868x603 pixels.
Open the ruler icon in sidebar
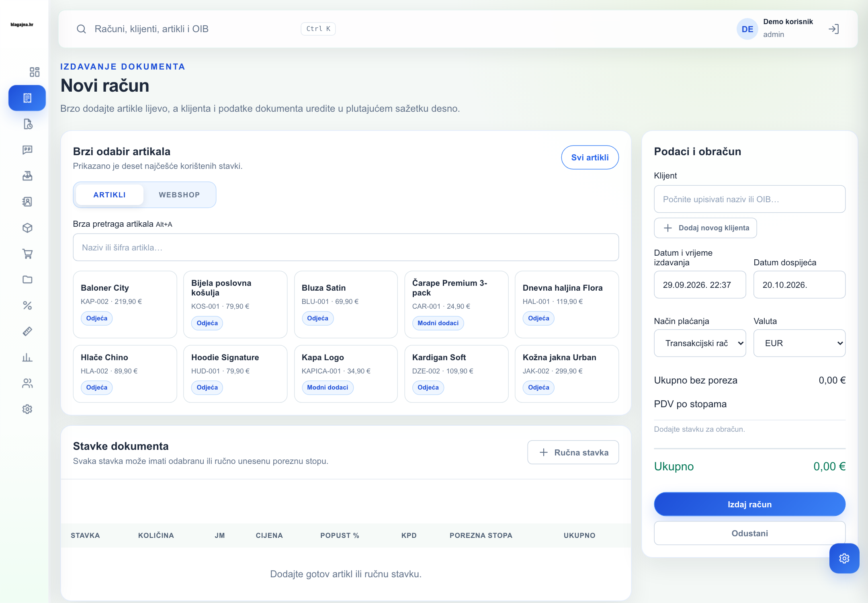coord(27,331)
